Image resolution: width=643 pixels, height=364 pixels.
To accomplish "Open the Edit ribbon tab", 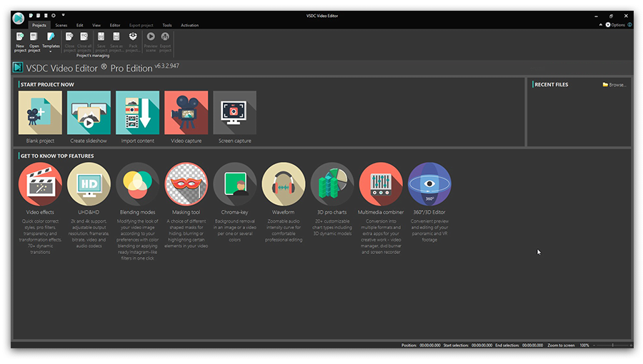I will tap(79, 25).
